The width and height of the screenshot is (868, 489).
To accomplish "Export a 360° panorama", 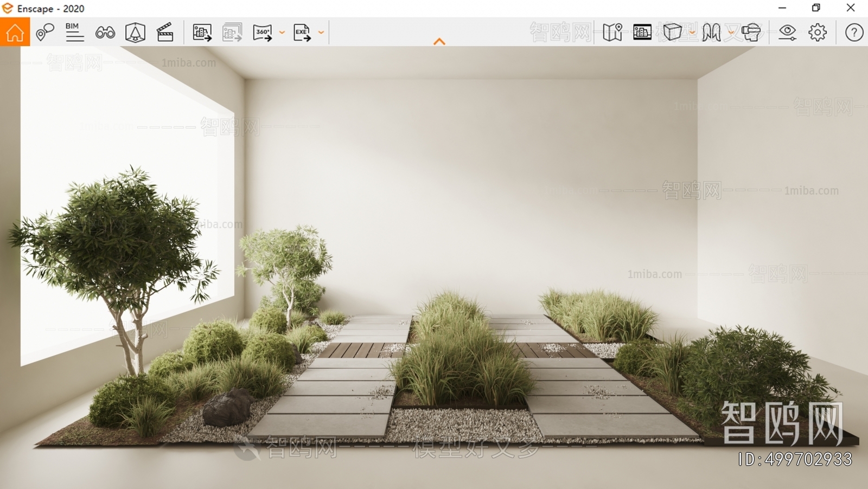I will click(261, 33).
